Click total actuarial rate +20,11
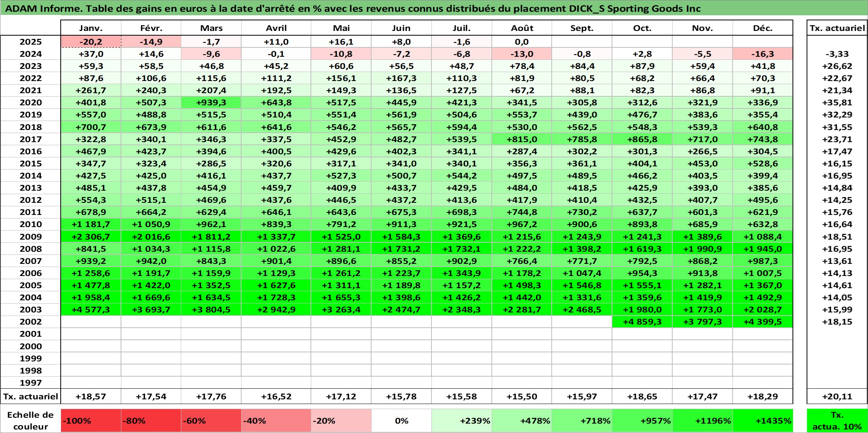 [837, 397]
